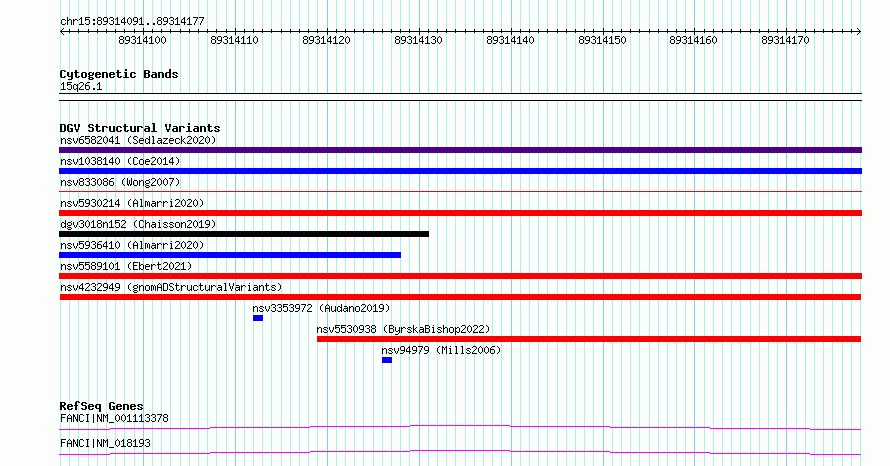Click nsv5589101 (Ebert2021) label
Viewport: 890px width, 466px height.
pos(126,266)
